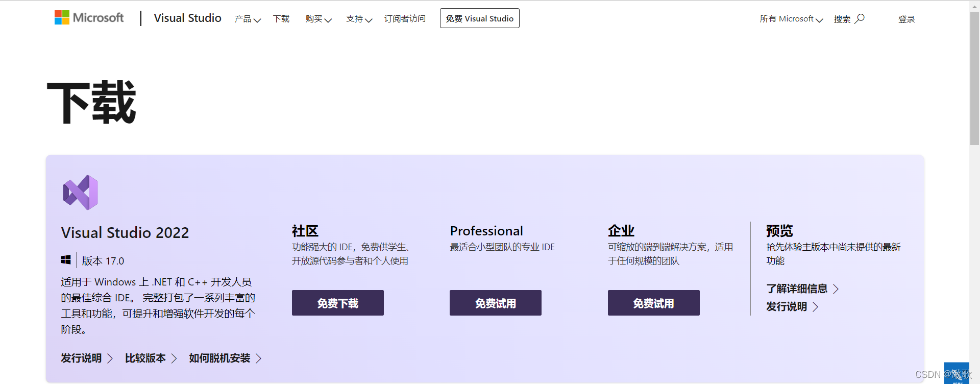Open 订阅者访问 in the navigation bar
The image size is (980, 384).
point(405,19)
